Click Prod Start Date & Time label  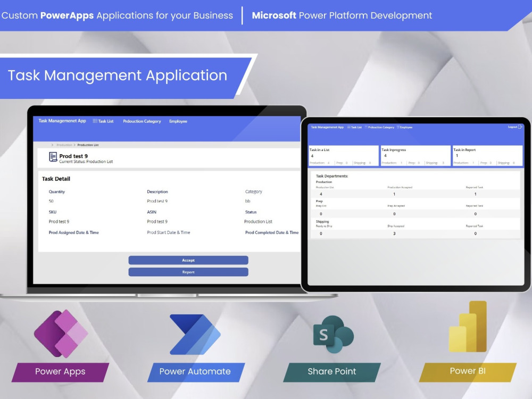point(168,233)
